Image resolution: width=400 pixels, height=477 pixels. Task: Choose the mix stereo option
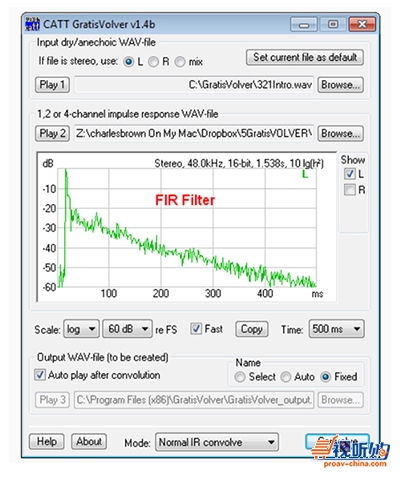tap(180, 62)
